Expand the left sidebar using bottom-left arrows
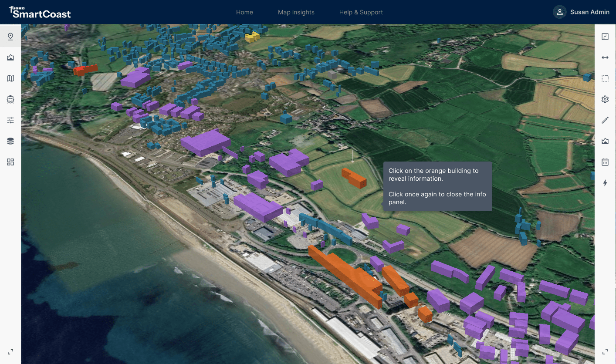The height and width of the screenshot is (364, 616). pos(10,351)
